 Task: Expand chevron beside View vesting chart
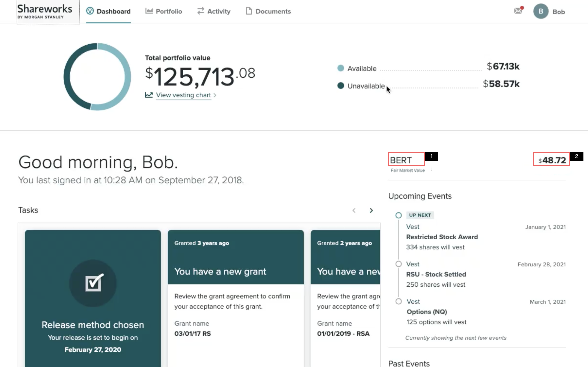point(215,95)
